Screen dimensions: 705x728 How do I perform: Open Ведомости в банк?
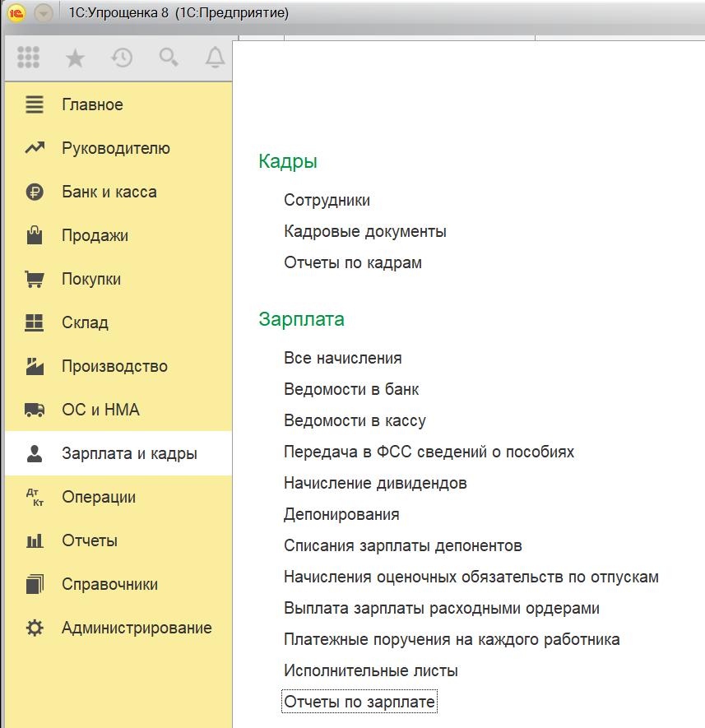(x=351, y=390)
